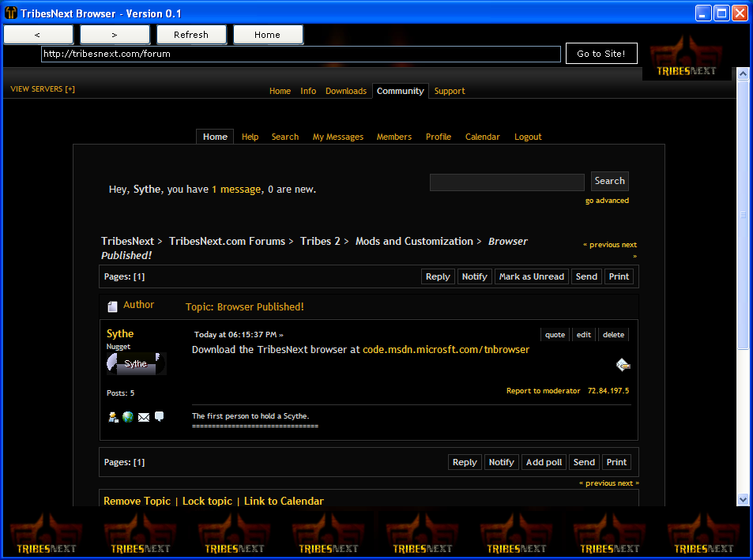Open Sythe's author profile name link
This screenshot has width=753, height=560.
(x=120, y=333)
